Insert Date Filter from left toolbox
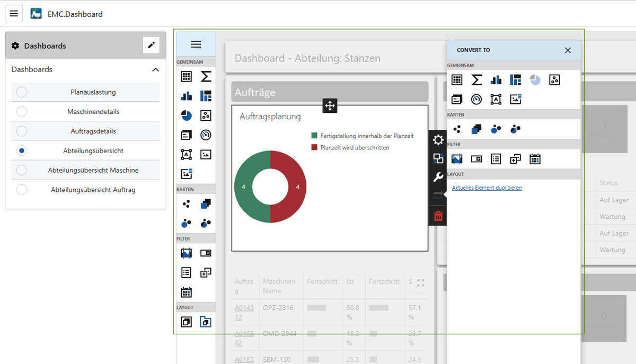The height and width of the screenshot is (364, 636). click(186, 292)
